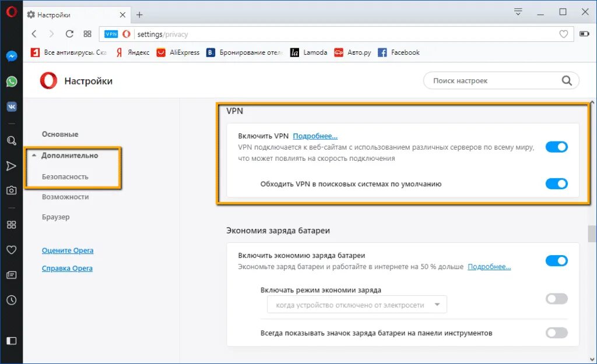Open VK messenger in the sidebar
The height and width of the screenshot is (364, 597).
pyautogui.click(x=12, y=107)
